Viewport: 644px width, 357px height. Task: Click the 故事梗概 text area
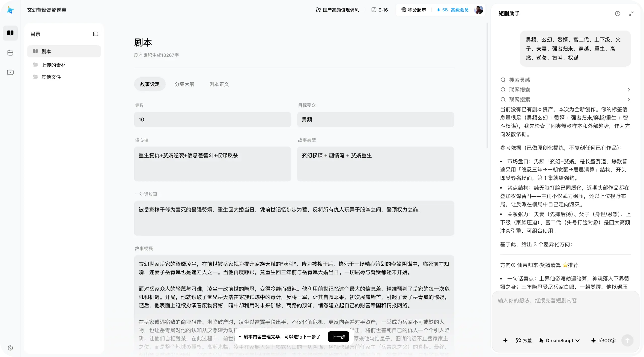(x=294, y=306)
